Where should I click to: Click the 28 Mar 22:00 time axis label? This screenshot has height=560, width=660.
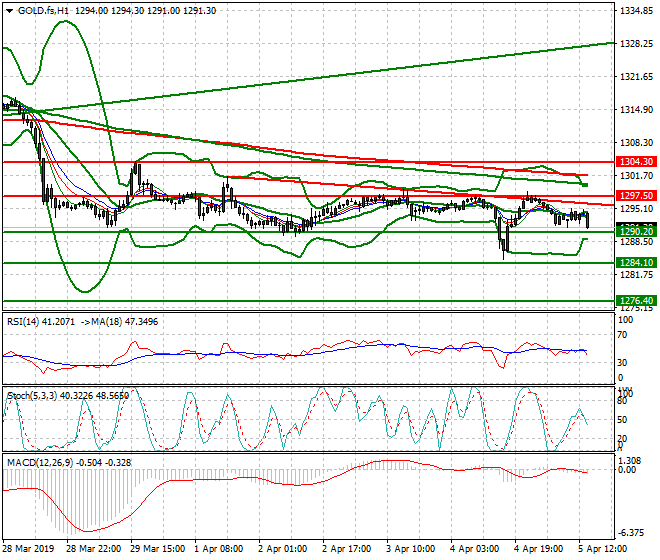coord(93,549)
